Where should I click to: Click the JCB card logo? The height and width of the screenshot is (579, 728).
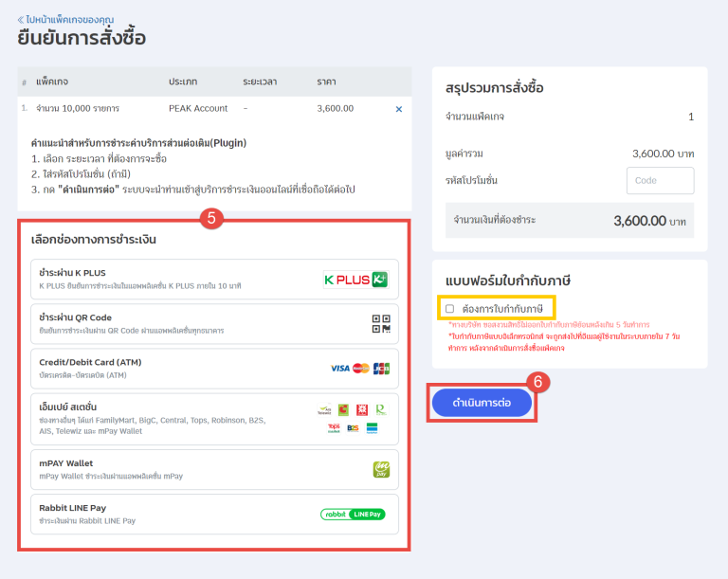tap(381, 369)
